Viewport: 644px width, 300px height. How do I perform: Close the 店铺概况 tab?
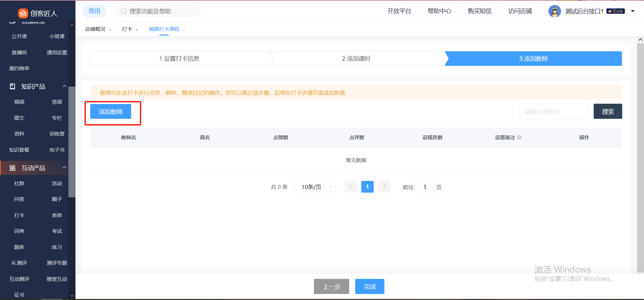click(110, 30)
